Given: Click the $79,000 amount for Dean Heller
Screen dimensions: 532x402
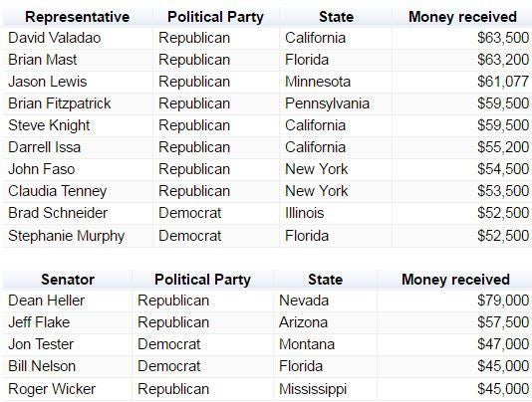Looking at the screenshot, I should 503,301.
